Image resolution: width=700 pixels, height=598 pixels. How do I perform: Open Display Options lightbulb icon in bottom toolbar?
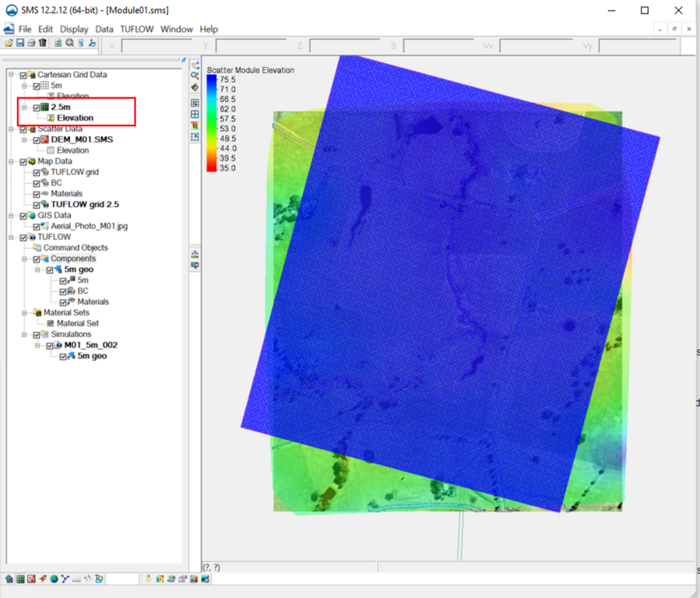coord(148,579)
